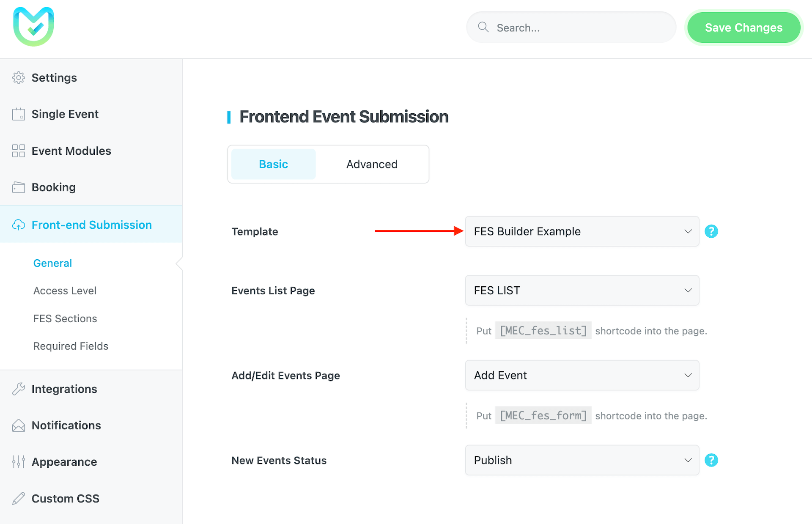Image resolution: width=812 pixels, height=524 pixels.
Task: Show help tooltip for New Events Status
Action: click(x=711, y=460)
